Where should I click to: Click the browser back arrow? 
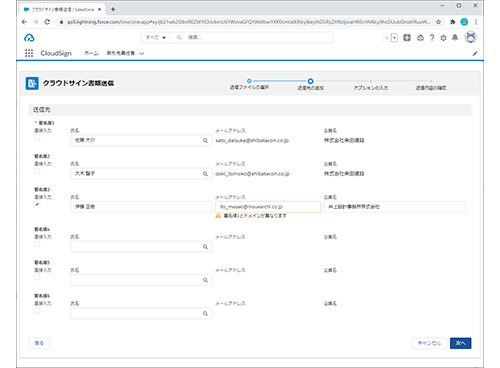[24, 22]
